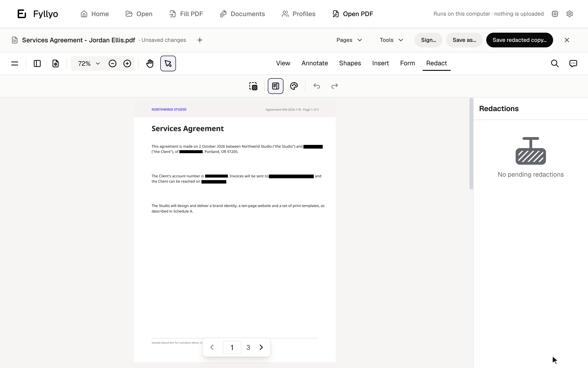Zoom out with the minus button
This screenshot has height=368, width=588.
coord(113,63)
